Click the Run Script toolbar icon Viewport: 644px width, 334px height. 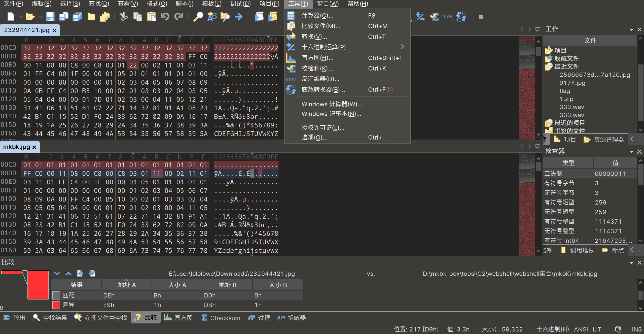(x=259, y=17)
